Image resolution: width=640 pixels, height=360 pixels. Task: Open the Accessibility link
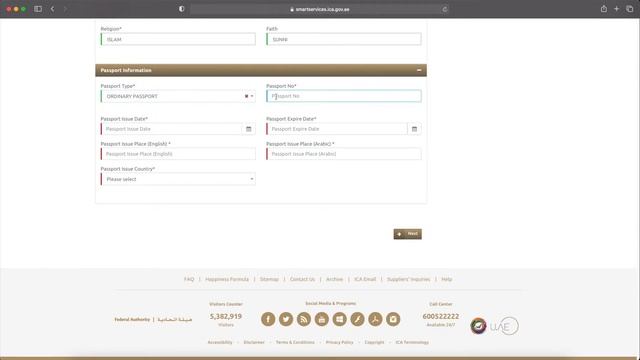[220, 342]
